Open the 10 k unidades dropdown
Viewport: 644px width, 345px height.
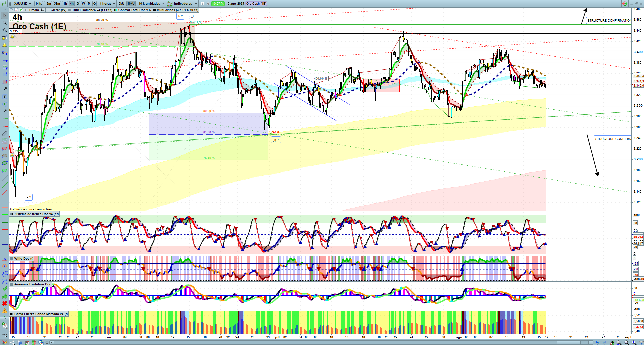[x=151, y=4]
